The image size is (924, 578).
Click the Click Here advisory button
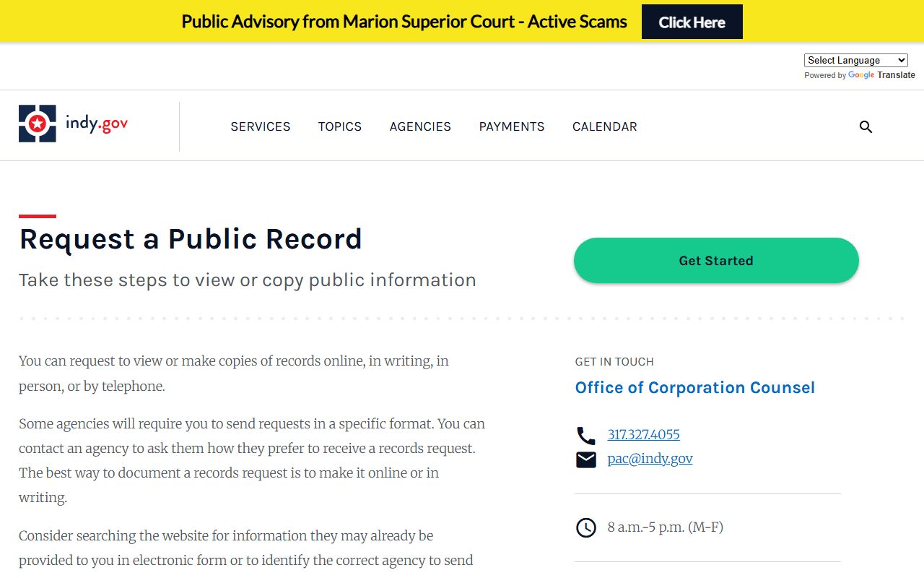click(692, 22)
